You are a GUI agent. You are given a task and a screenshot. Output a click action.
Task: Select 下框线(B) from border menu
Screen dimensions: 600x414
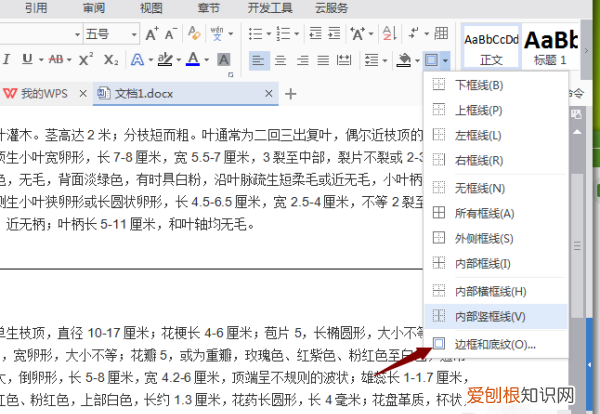(496, 85)
